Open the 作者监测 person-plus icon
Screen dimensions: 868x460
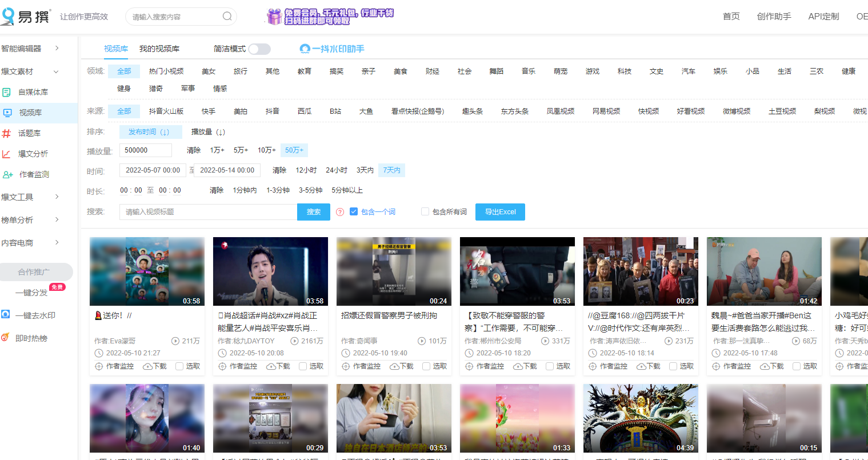coord(8,174)
